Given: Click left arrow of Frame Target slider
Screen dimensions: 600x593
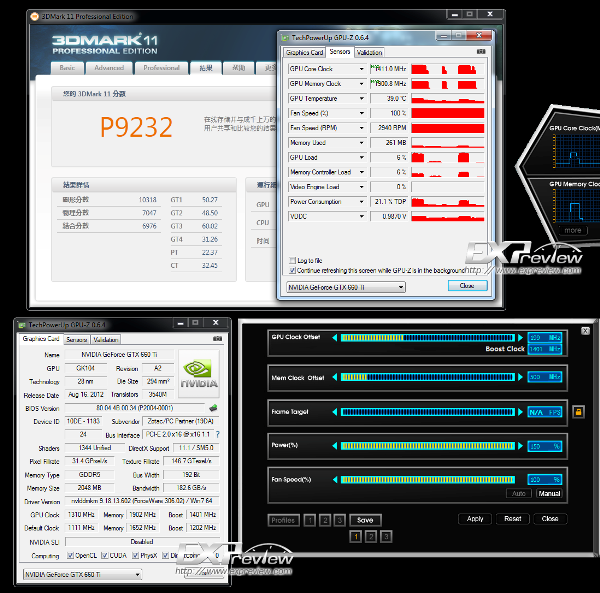Looking at the screenshot, I should pos(335,412).
